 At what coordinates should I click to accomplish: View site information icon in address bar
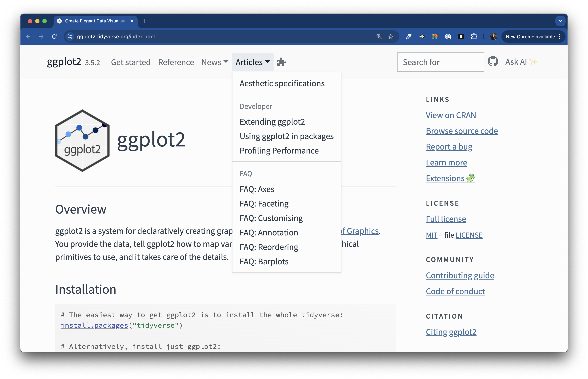pyautogui.click(x=70, y=37)
